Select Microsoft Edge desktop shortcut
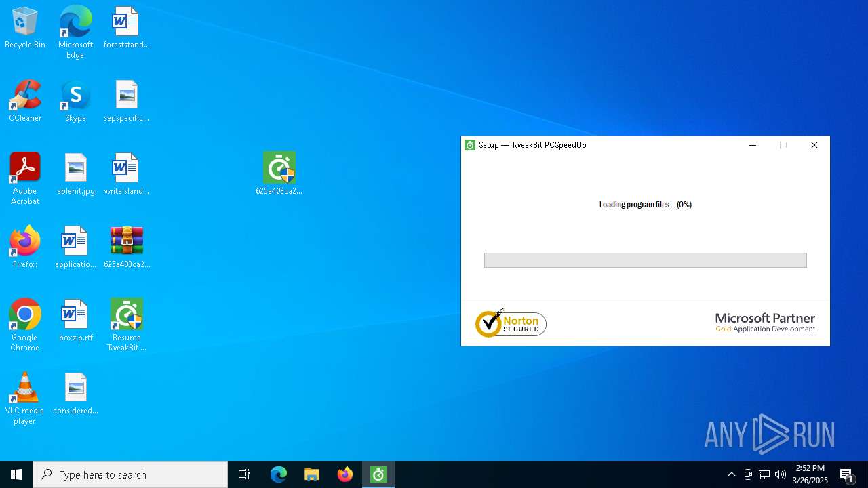 coord(75,33)
